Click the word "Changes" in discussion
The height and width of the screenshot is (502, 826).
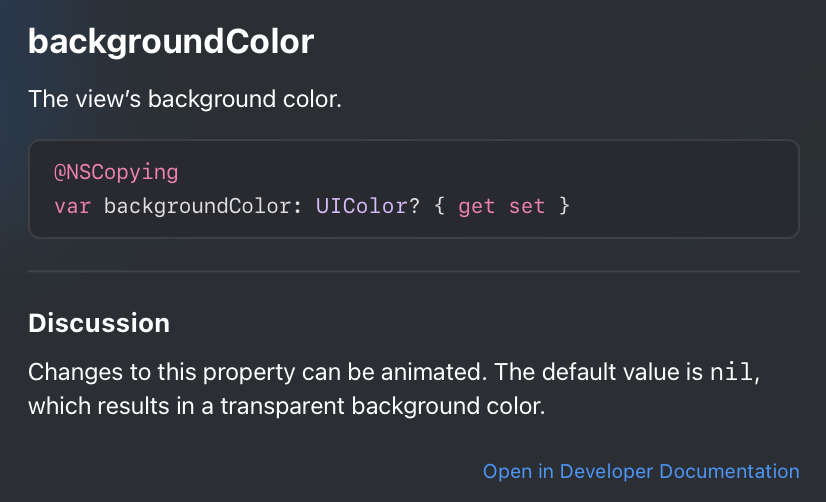coord(75,372)
